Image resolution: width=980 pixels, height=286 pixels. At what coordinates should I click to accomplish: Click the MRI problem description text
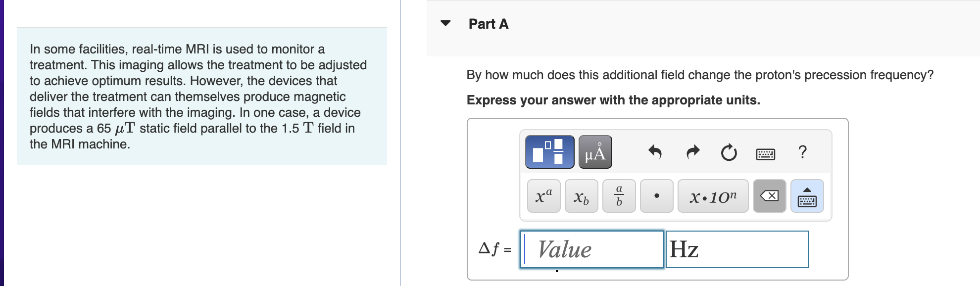click(x=198, y=96)
